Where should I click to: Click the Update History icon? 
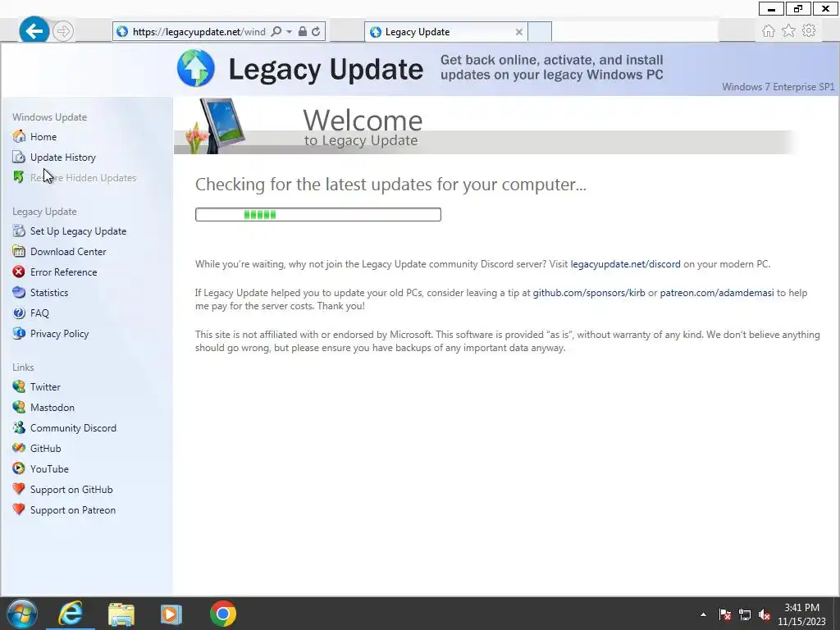point(19,157)
